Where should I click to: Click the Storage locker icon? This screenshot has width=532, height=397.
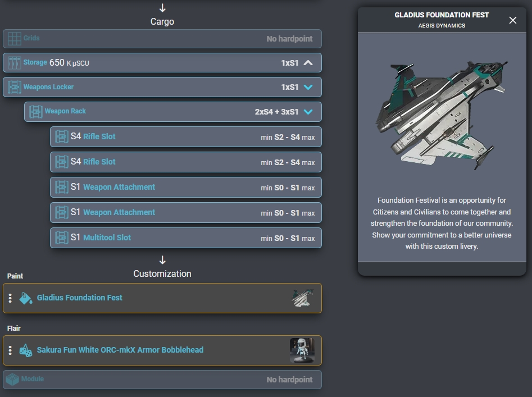tap(15, 62)
